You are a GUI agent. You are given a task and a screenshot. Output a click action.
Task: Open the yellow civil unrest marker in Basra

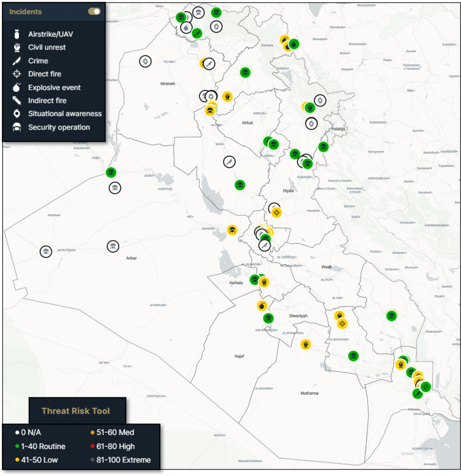click(401, 364)
